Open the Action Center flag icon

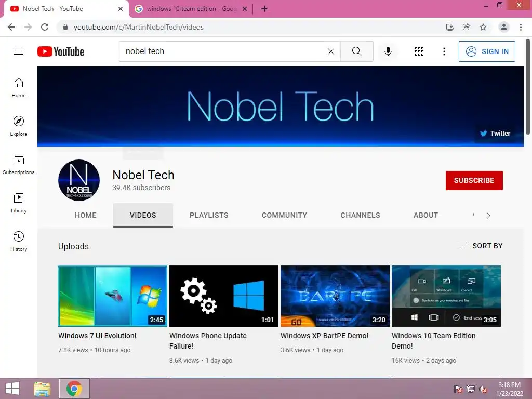coord(458,389)
